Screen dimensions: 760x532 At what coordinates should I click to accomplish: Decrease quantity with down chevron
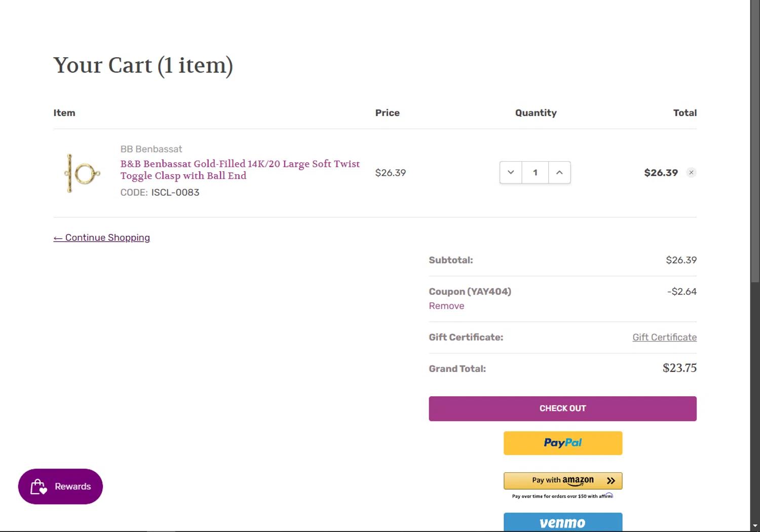tap(511, 173)
